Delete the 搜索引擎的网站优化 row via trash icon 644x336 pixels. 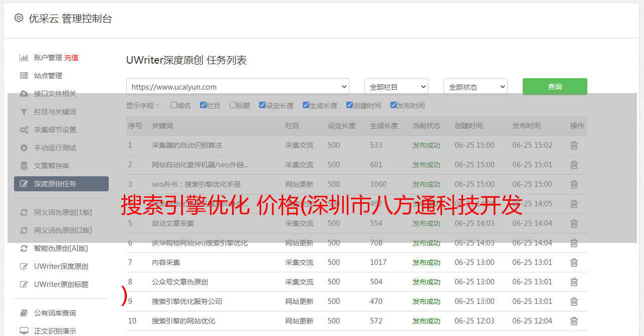[x=574, y=321]
